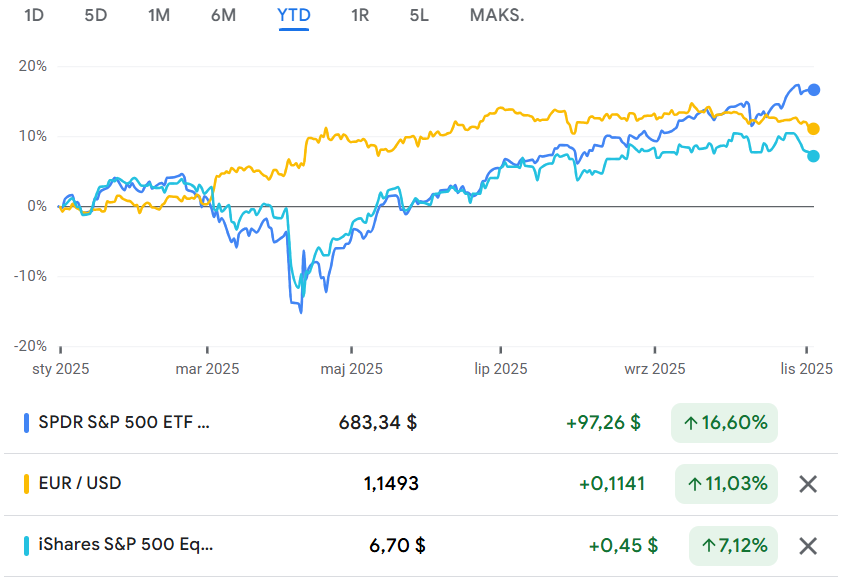
Task: Click the 1,1493 exchange rate value
Action: 391,484
